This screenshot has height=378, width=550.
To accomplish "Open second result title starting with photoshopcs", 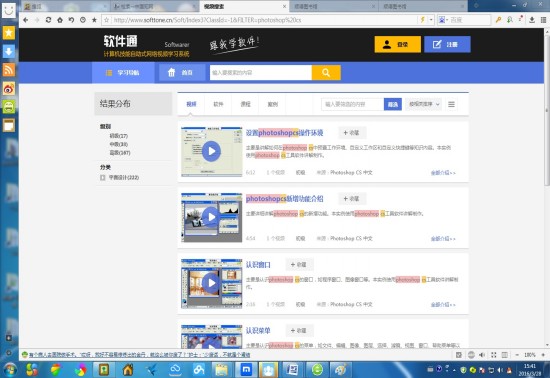I will [284, 199].
